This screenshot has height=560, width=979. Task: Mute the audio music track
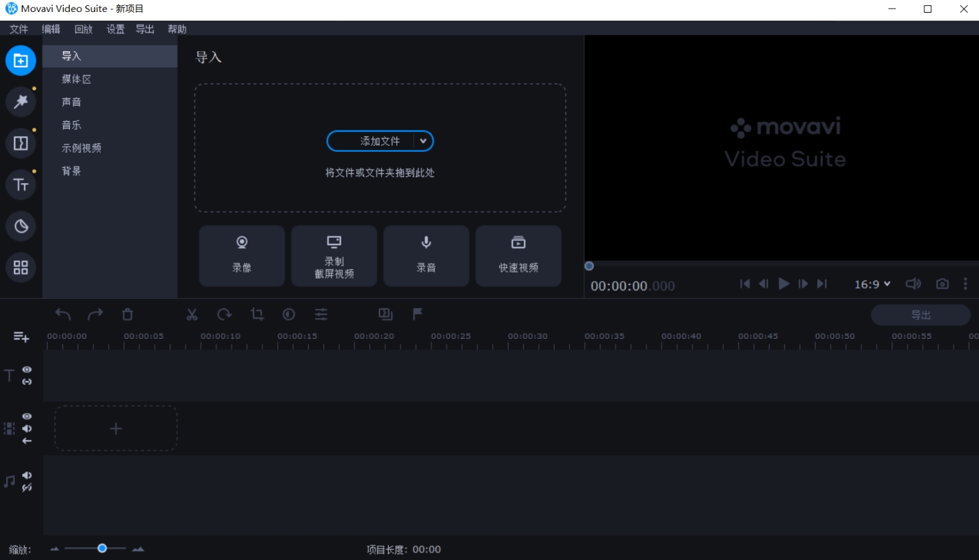27,475
